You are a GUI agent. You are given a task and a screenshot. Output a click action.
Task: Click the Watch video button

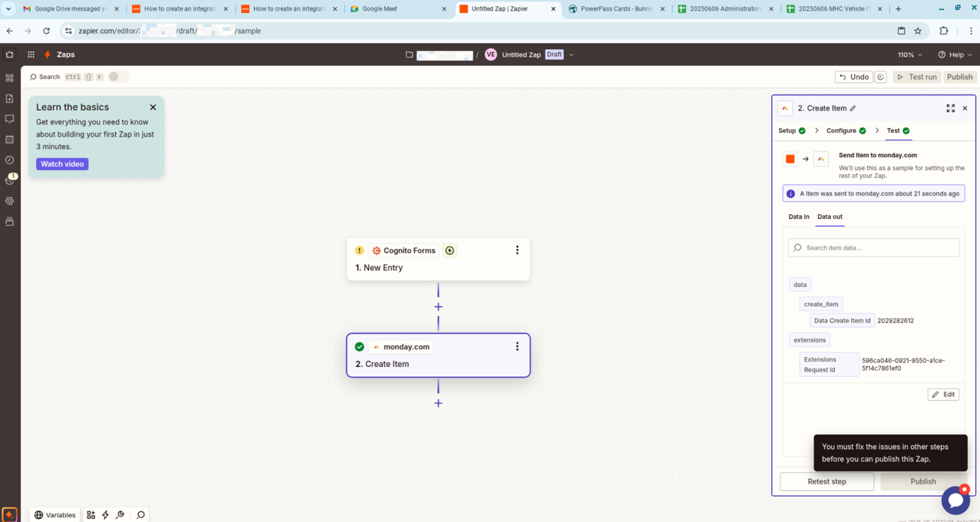pos(62,164)
